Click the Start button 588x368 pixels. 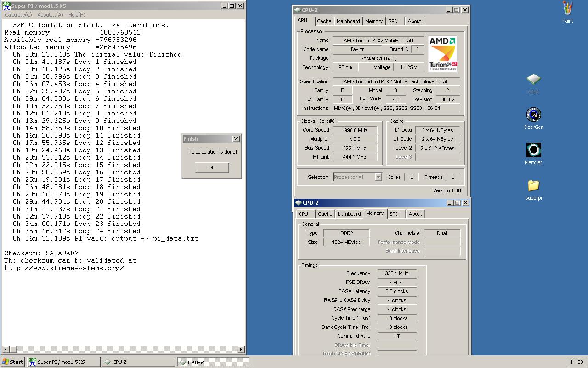[x=13, y=362]
